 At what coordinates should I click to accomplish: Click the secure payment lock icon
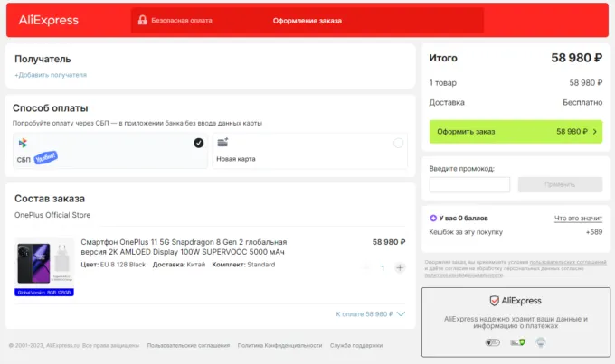pos(142,20)
